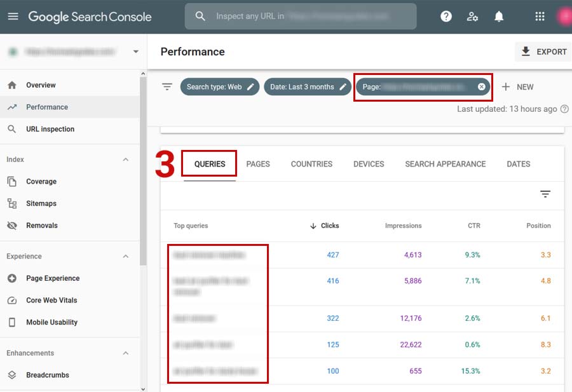Switch to the QUERIES tab
This screenshot has width=572, height=392.
tap(210, 164)
